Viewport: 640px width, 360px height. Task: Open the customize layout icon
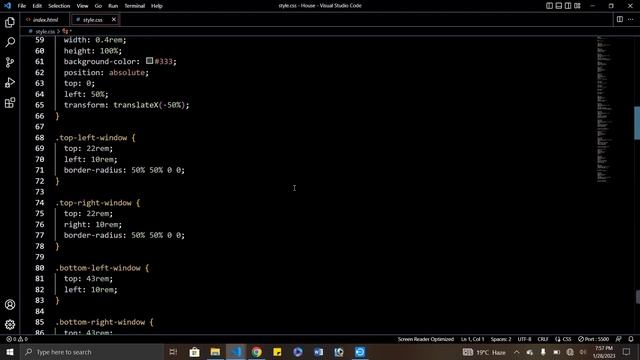[x=577, y=6]
